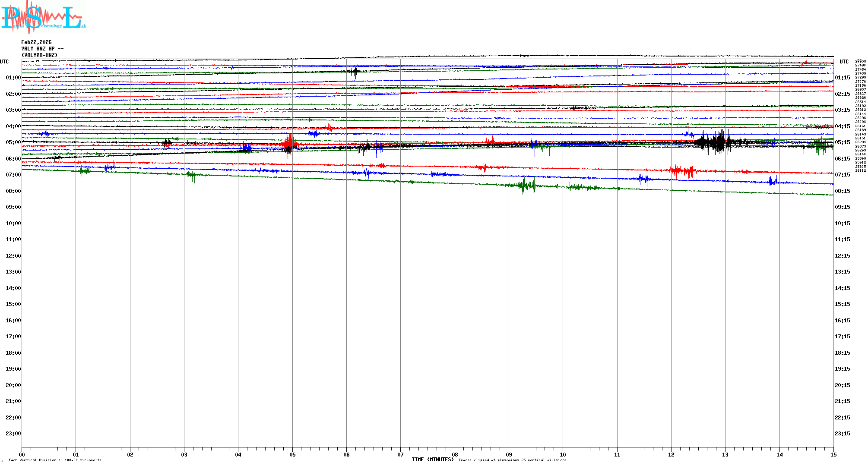Click the 05:00 UTC left axis label

coord(13,142)
